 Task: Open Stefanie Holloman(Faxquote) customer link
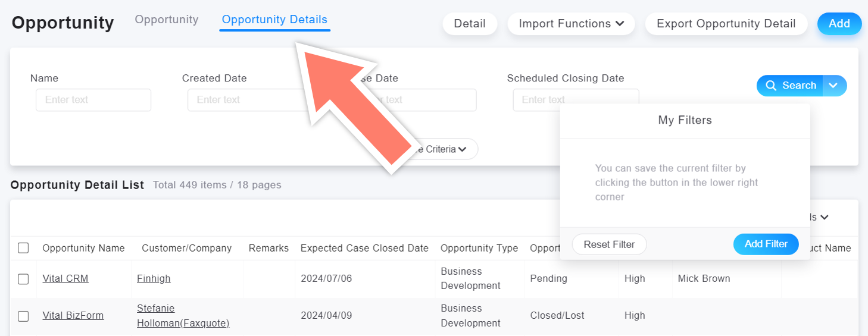[183, 316]
